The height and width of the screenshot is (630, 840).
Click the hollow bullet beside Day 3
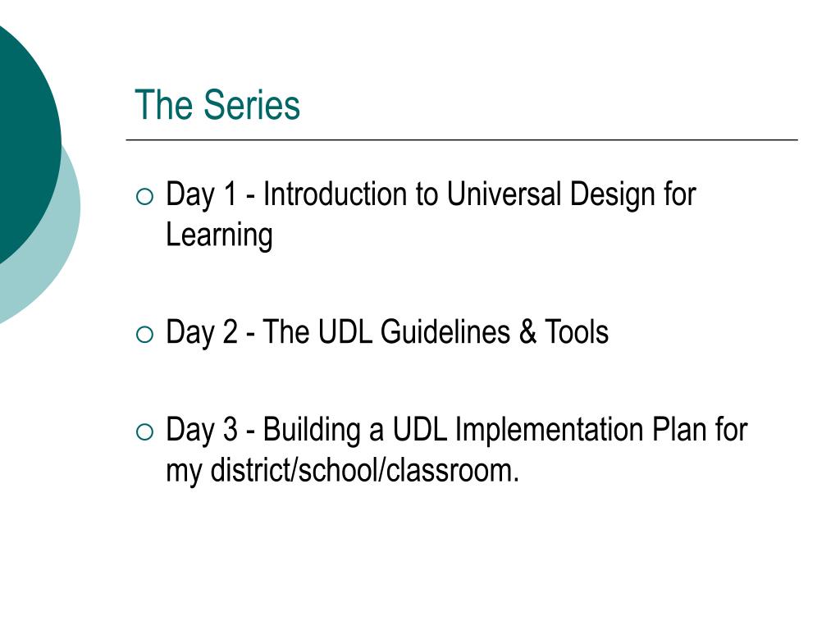144,432
